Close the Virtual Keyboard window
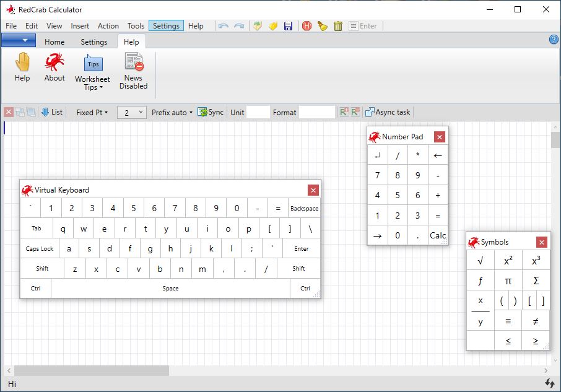561x392 pixels. point(313,190)
